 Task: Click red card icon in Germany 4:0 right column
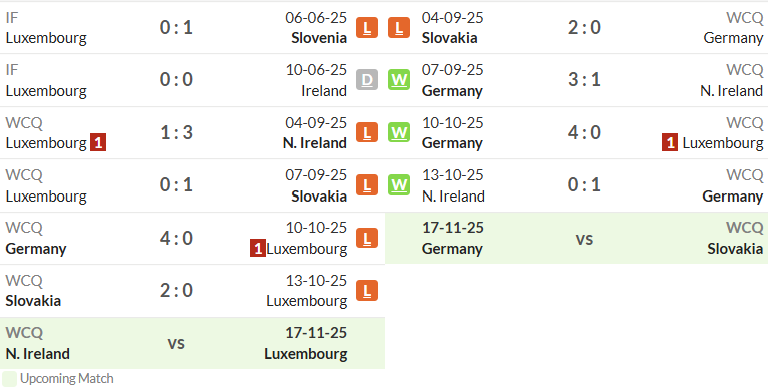pyautogui.click(x=670, y=143)
